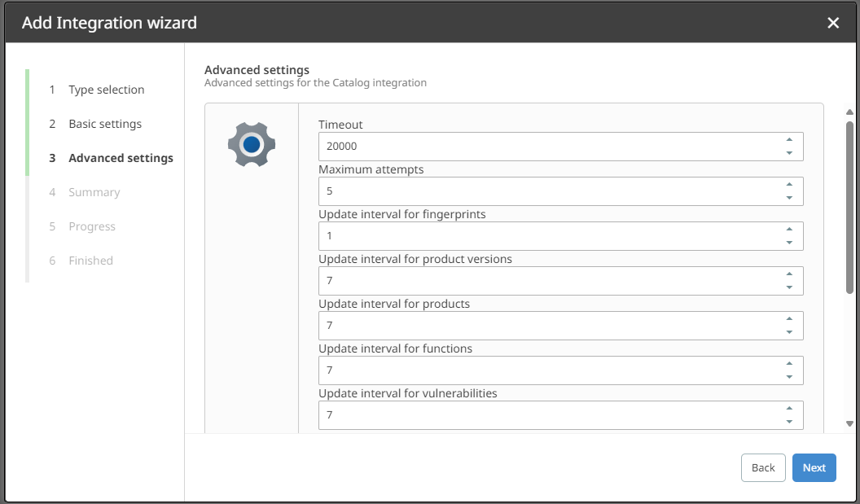Close the Add Integration wizard
This screenshot has width=860, height=504.
(833, 23)
